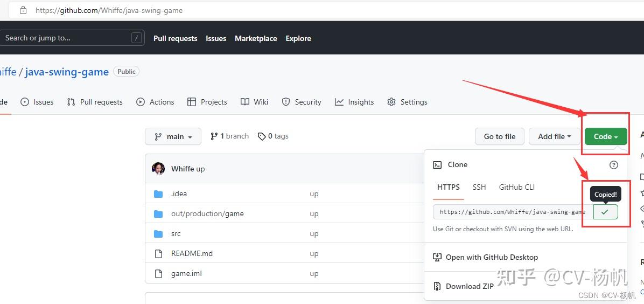
Task: Click the Settings gear tab
Action: (x=407, y=102)
